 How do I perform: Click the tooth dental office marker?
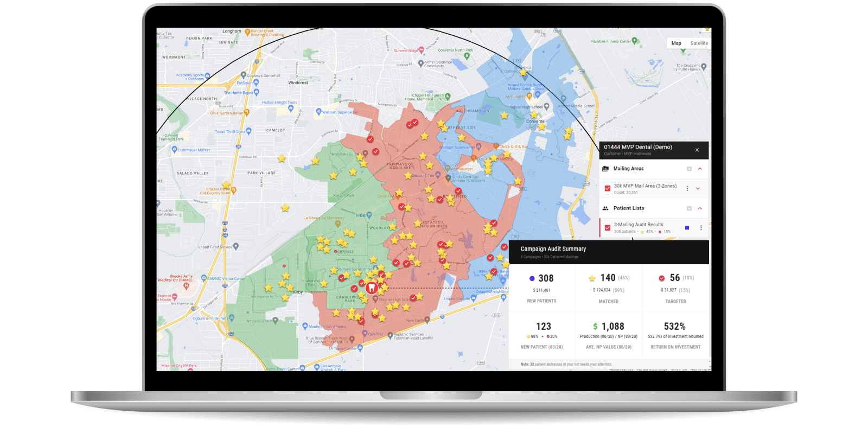pyautogui.click(x=372, y=288)
